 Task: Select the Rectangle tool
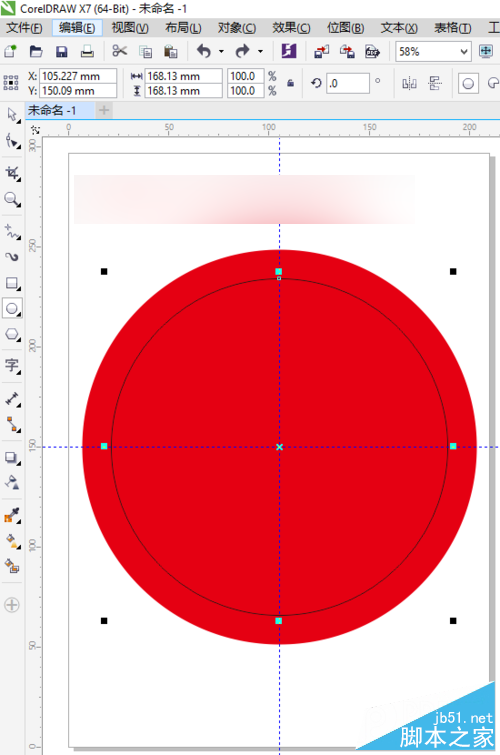12,283
